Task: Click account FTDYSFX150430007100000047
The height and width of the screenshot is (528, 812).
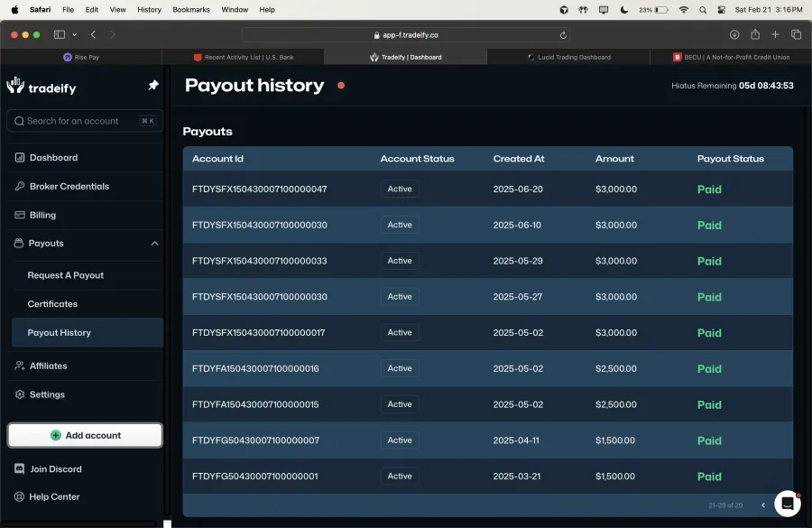Action: (x=260, y=190)
